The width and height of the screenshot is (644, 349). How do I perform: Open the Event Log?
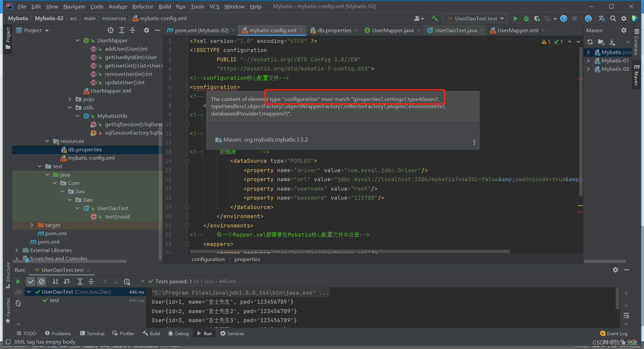613,333
